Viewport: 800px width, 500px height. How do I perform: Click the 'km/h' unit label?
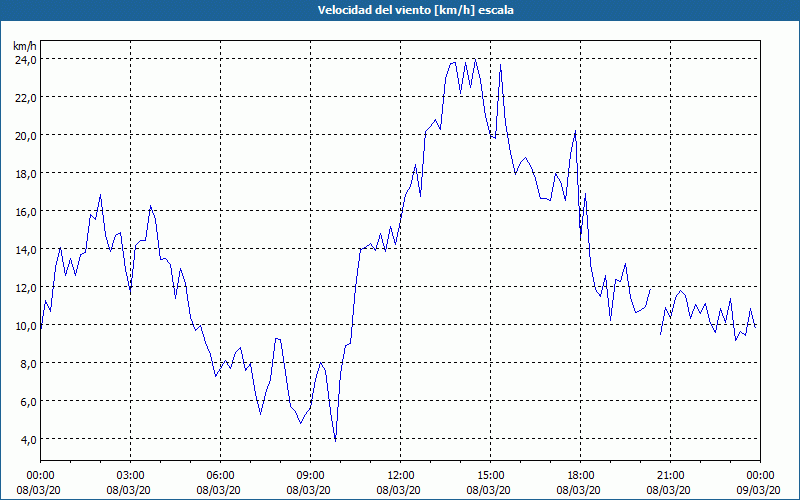coord(25,46)
